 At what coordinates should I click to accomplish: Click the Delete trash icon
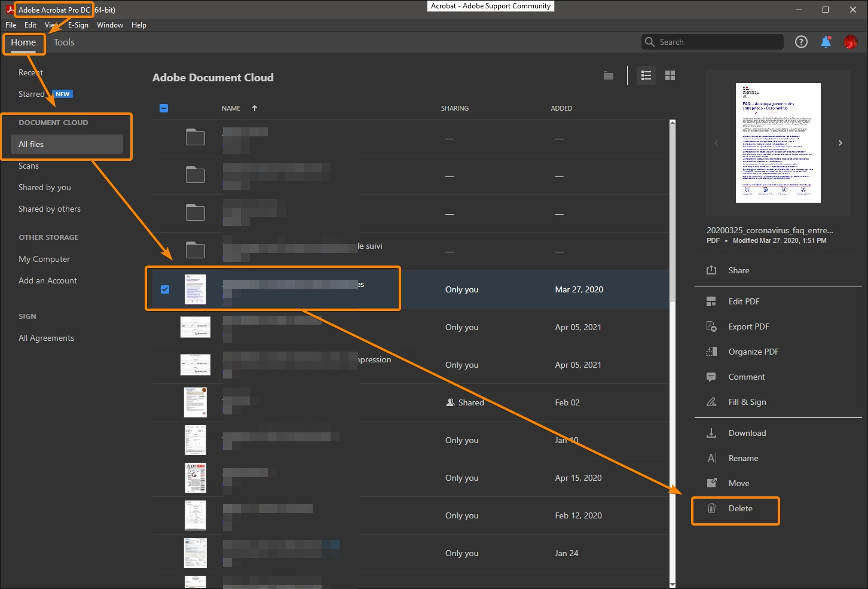click(711, 508)
